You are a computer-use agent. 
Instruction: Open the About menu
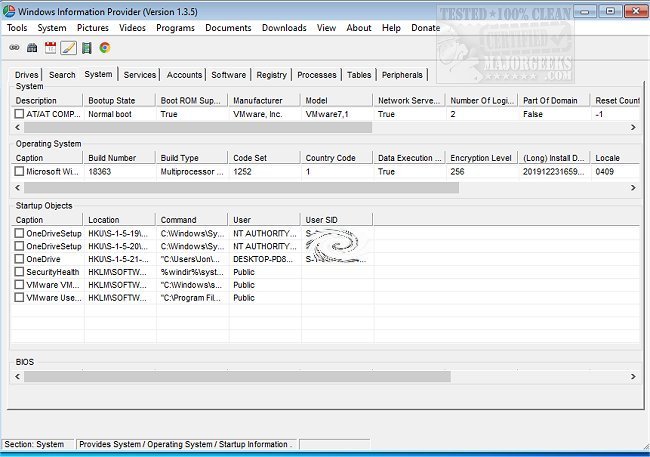click(359, 28)
